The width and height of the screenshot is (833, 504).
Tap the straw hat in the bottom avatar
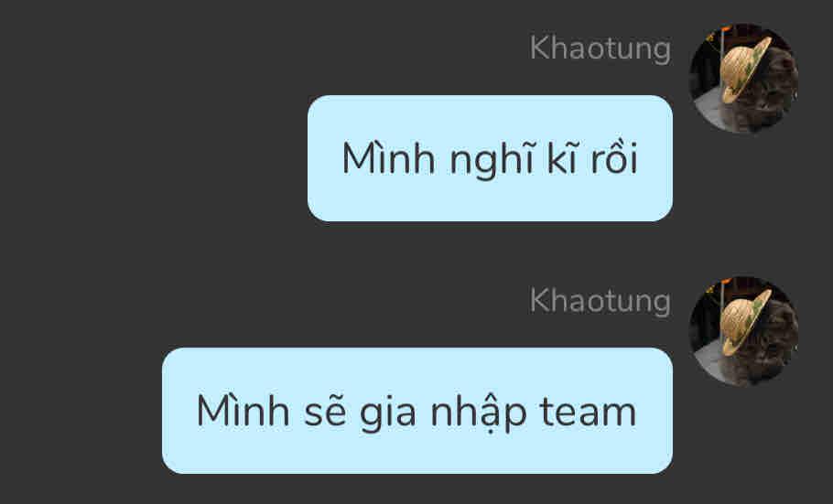(x=743, y=322)
